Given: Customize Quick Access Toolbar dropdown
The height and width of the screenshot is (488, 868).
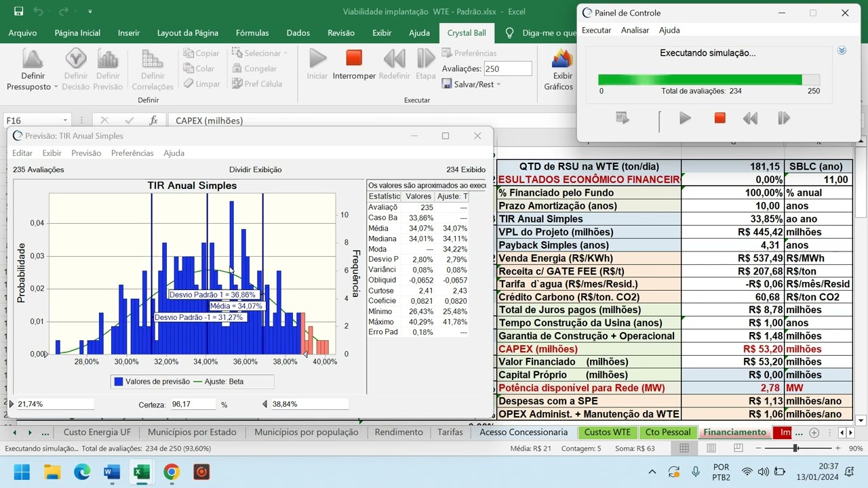Looking at the screenshot, I should tap(90, 12).
